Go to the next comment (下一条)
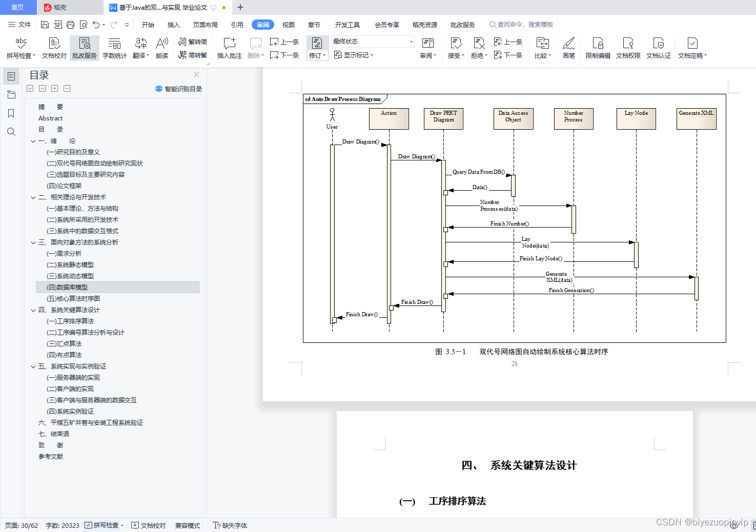Screen dimensions: 756x532 284,55
